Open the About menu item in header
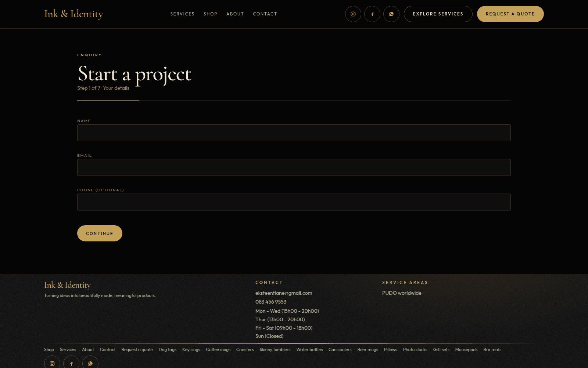Image resolution: width=588 pixels, height=368 pixels. click(x=235, y=14)
